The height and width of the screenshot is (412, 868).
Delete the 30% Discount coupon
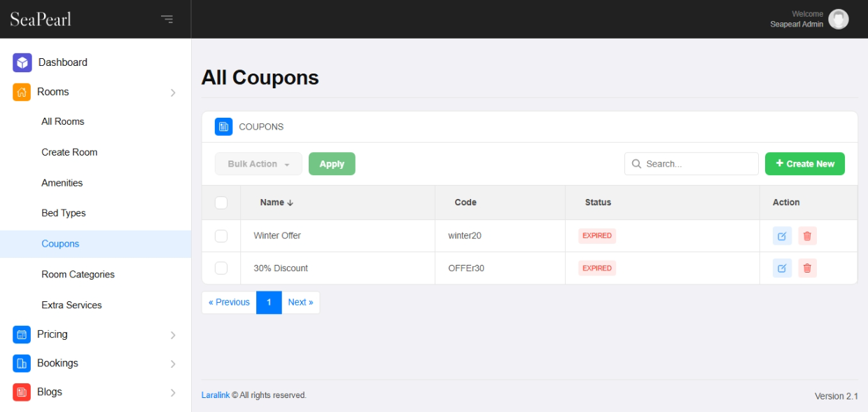807,268
